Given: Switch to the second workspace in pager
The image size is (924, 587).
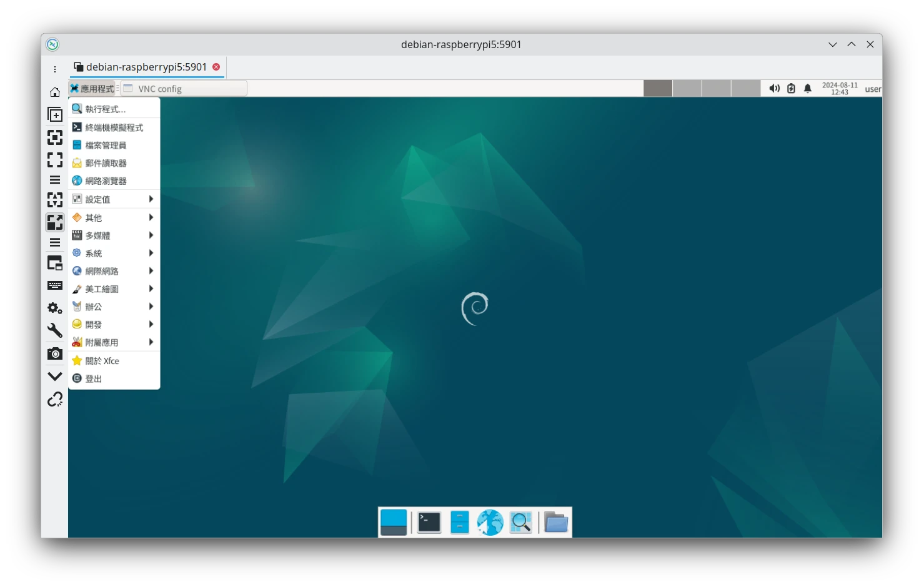Looking at the screenshot, I should pos(687,89).
